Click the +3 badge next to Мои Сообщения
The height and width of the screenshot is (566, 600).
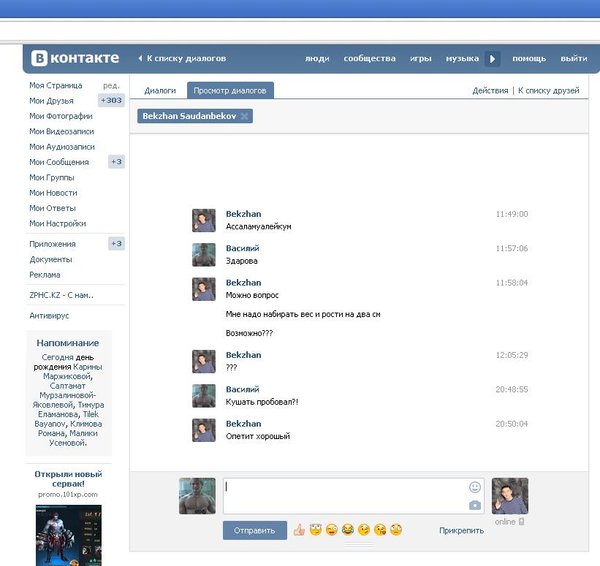pyautogui.click(x=116, y=162)
